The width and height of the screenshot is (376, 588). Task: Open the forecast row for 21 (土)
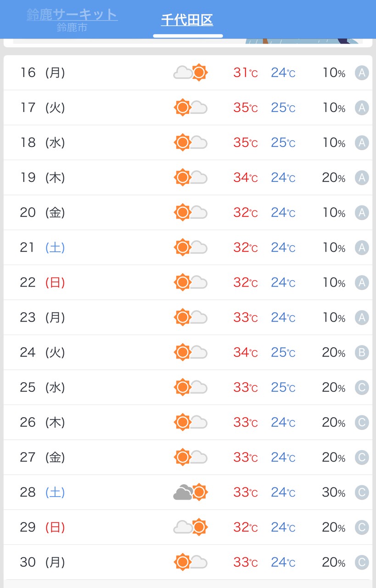(x=188, y=248)
